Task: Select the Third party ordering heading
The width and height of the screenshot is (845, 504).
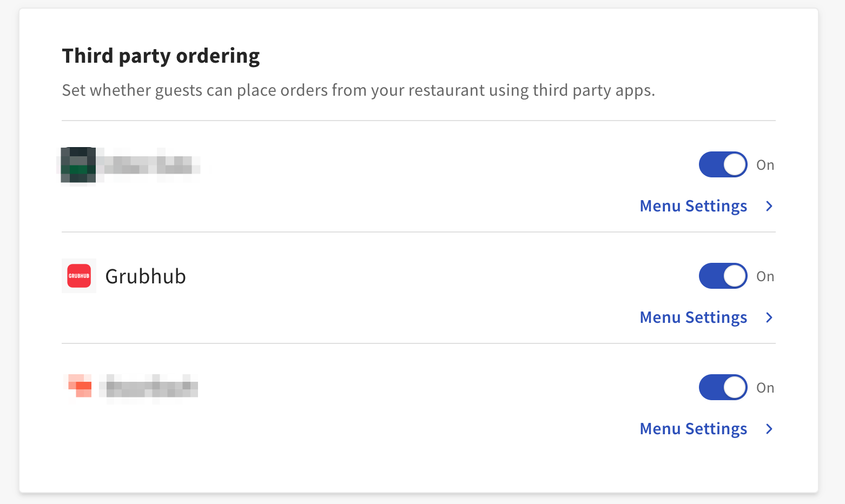Action: coord(161,56)
